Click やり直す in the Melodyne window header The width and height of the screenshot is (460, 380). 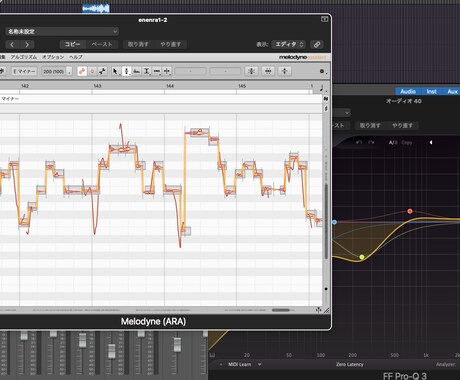coord(170,44)
